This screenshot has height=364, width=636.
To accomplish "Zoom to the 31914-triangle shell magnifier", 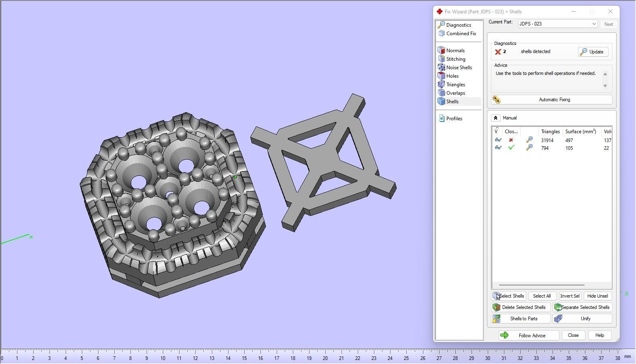I will (529, 140).
